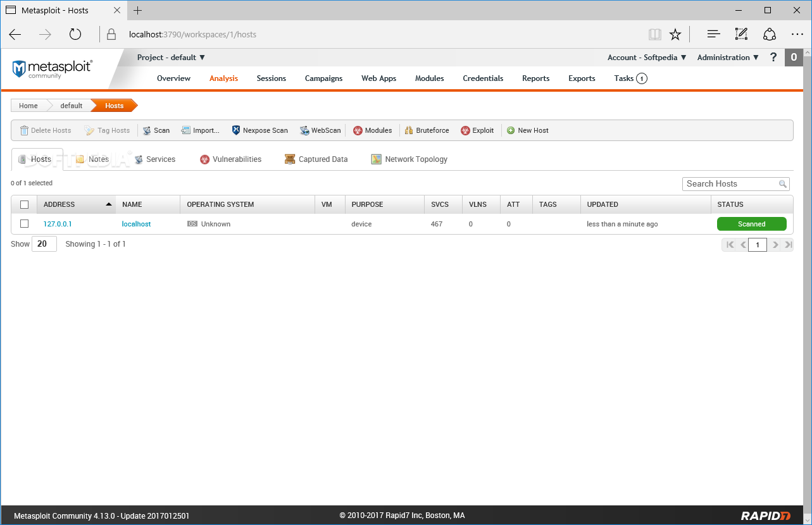Screen dimensions: 812x525
Task: Go to the next hosts page
Action: (x=775, y=245)
